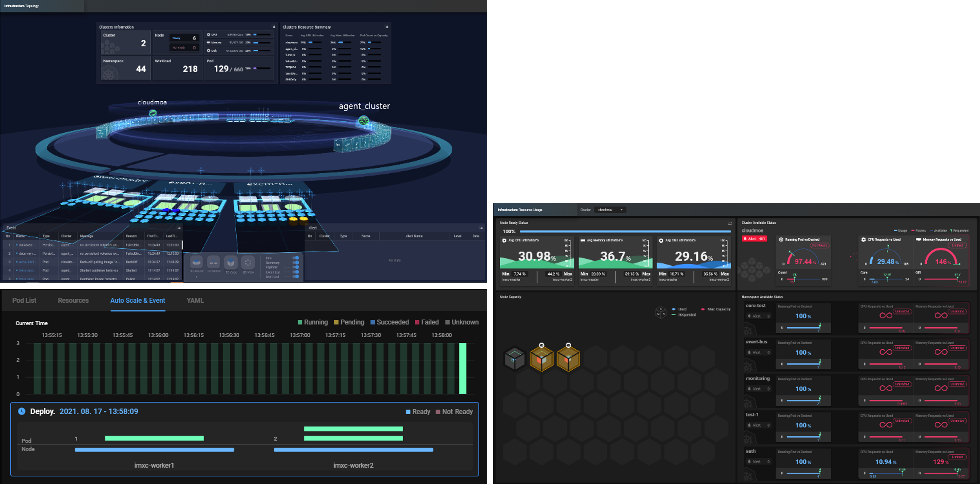This screenshot has width=980, height=484.
Task: Collapse the Clusters Information panel
Action: click(274, 27)
